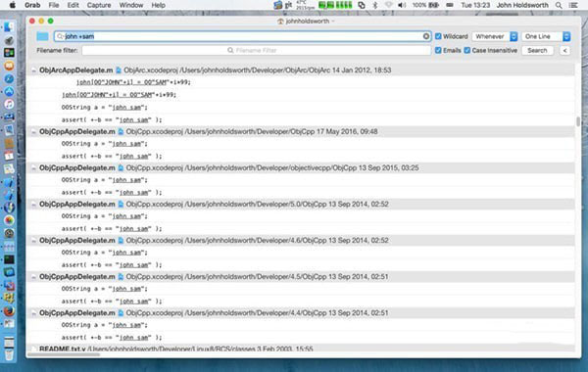Toggle the Wildcard checkbox
The height and width of the screenshot is (372, 588).
438,36
